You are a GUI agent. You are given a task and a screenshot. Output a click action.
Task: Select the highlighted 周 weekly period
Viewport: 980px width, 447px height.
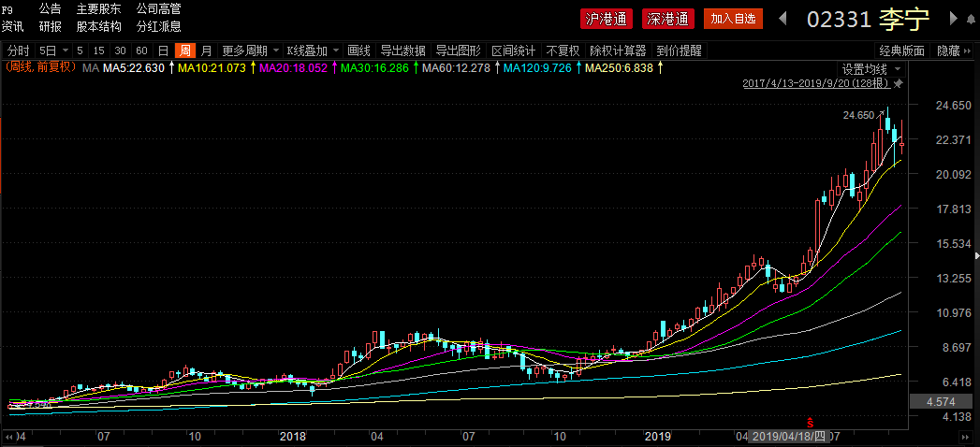(185, 51)
